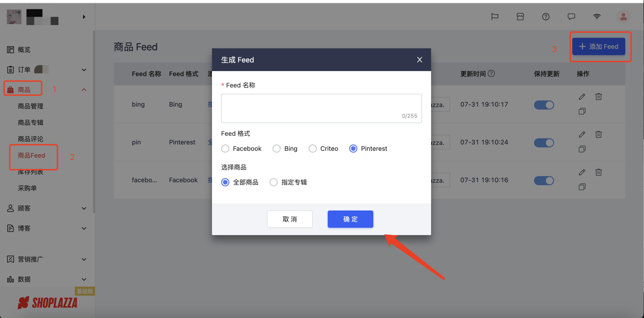Click the help question mark icon
The height and width of the screenshot is (318, 644).
point(546,17)
